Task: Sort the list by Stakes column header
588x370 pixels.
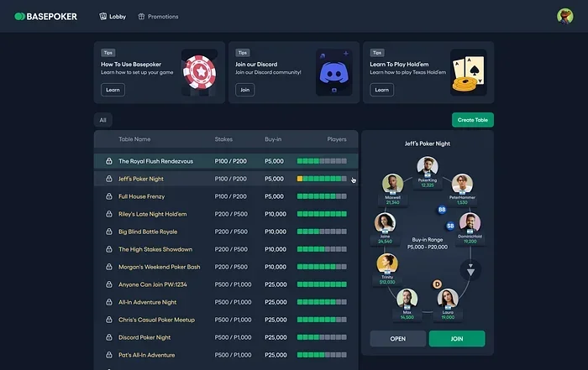Action: tap(223, 139)
